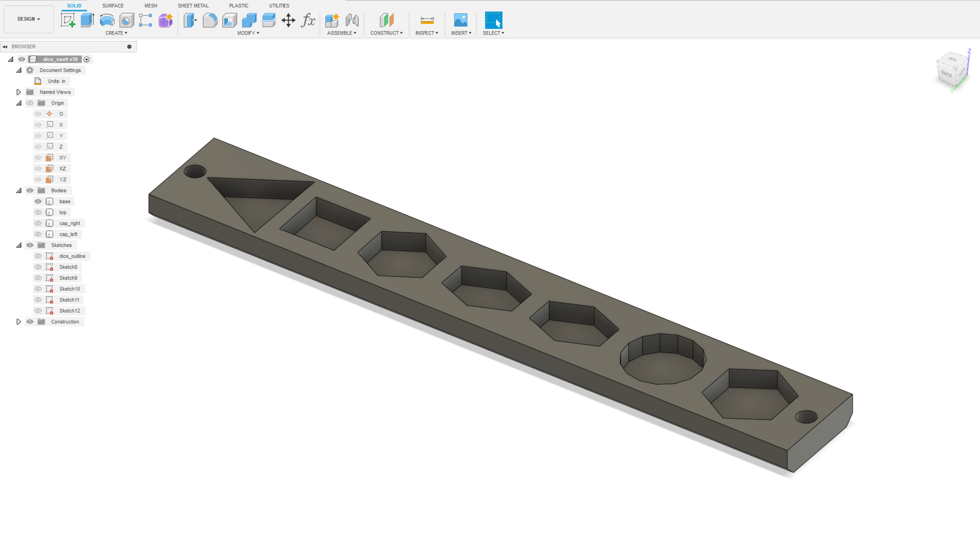
Task: Open the SHEET METAL tab
Action: 193,5
